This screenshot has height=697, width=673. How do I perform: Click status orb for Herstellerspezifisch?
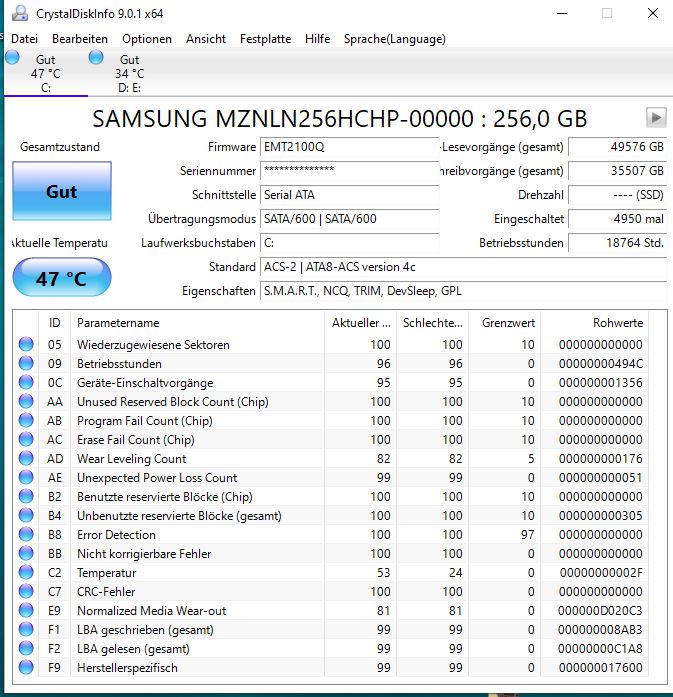(26, 667)
